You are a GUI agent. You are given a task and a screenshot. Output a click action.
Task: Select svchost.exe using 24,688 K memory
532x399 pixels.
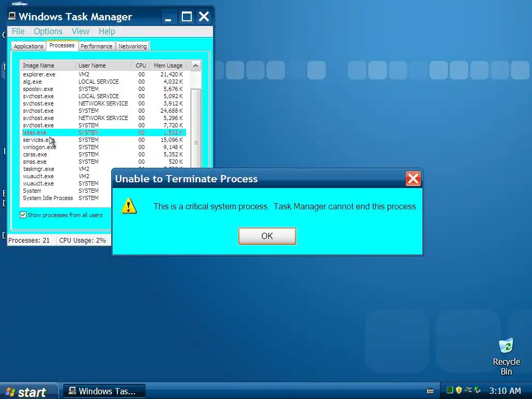103,111
